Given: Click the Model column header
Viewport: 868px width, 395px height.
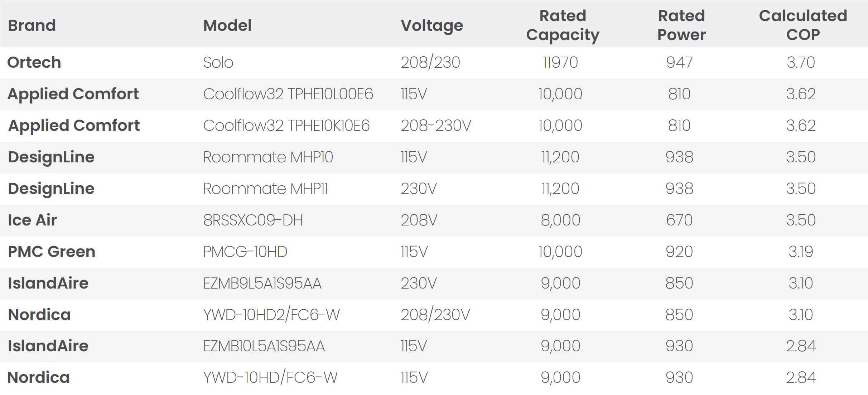Looking at the screenshot, I should pos(227,25).
